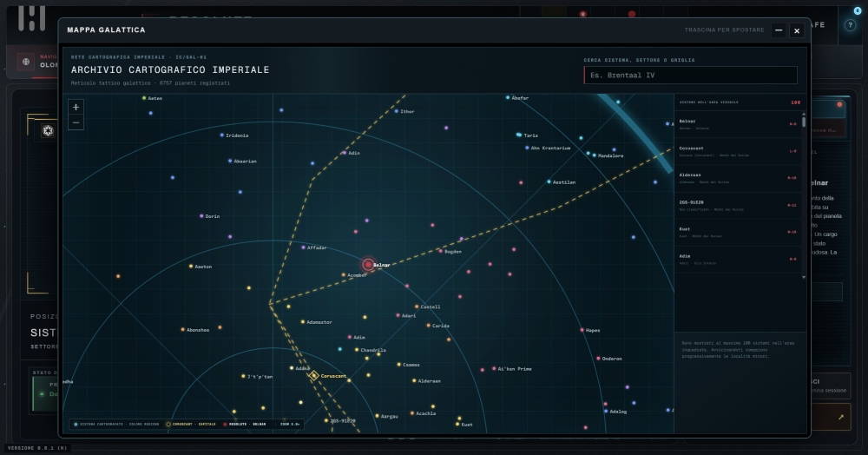Image resolution: width=868 pixels, height=455 pixels.
Task: Click the 'Resolute - Belnar' legend entry
Action: (244, 425)
